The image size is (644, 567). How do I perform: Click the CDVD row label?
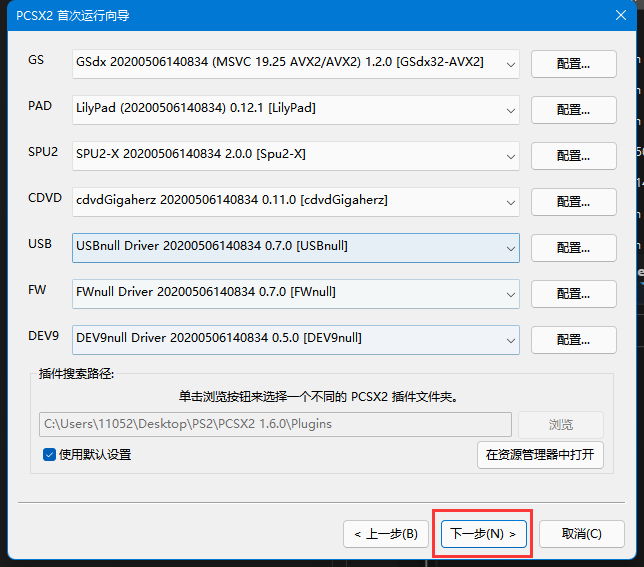(x=45, y=198)
